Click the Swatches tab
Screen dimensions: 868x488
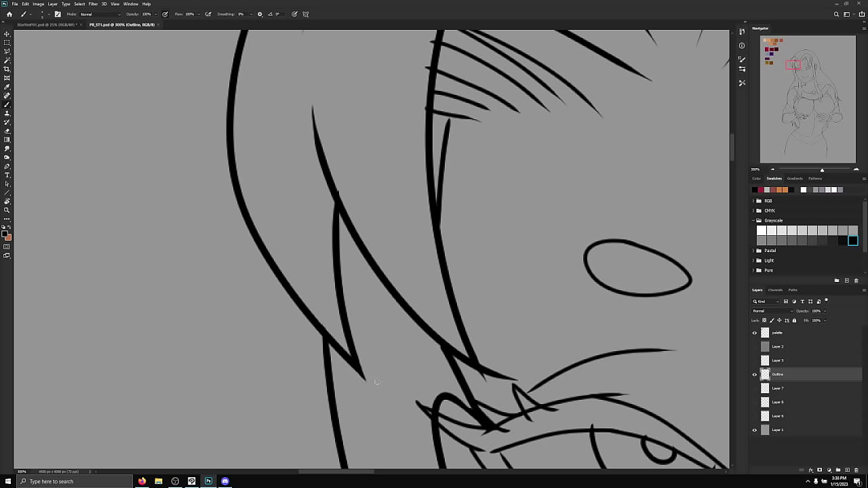coord(774,178)
